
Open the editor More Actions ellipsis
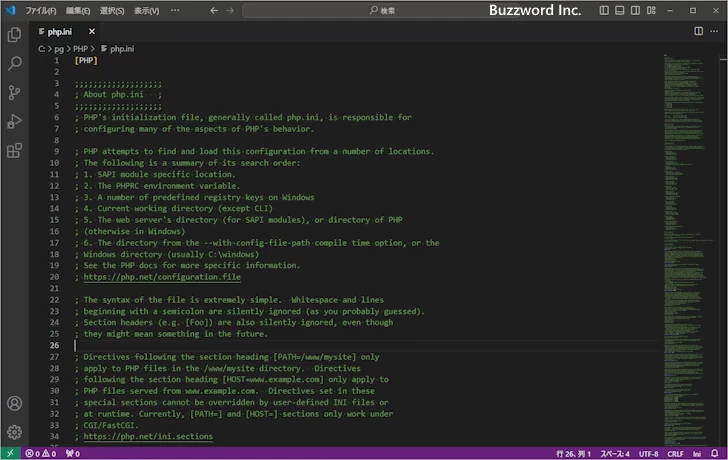pos(714,31)
